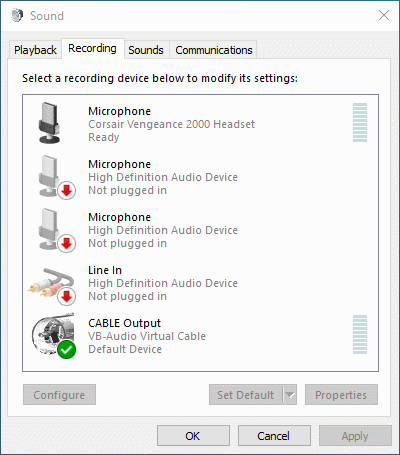Viewport: 400px width, 455px height.
Task: Select the Line In RCA cable icon
Action: click(x=52, y=283)
